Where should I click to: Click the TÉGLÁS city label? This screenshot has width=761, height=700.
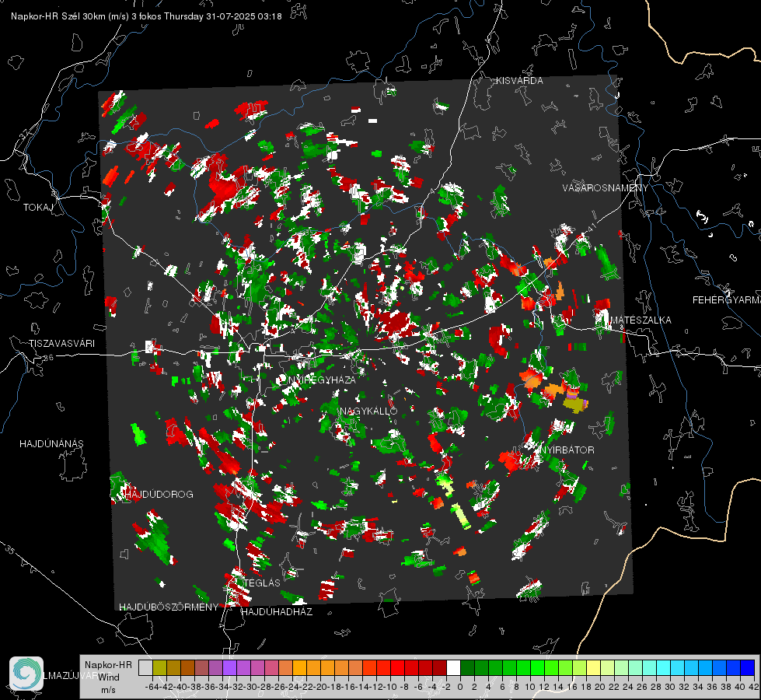point(262,583)
